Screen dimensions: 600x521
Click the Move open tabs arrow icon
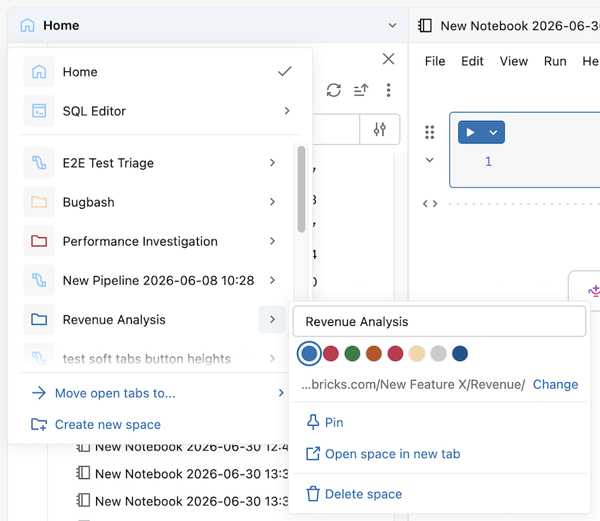tap(39, 393)
